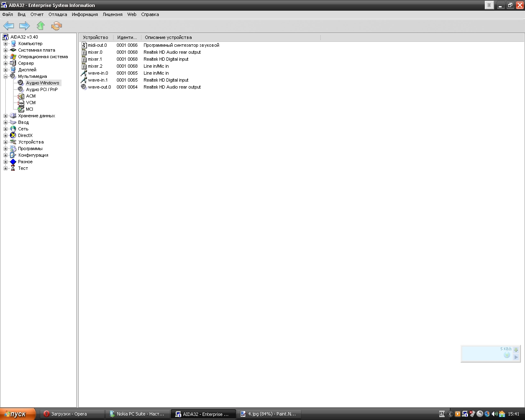Click the Тест hourglass icon

click(13, 168)
